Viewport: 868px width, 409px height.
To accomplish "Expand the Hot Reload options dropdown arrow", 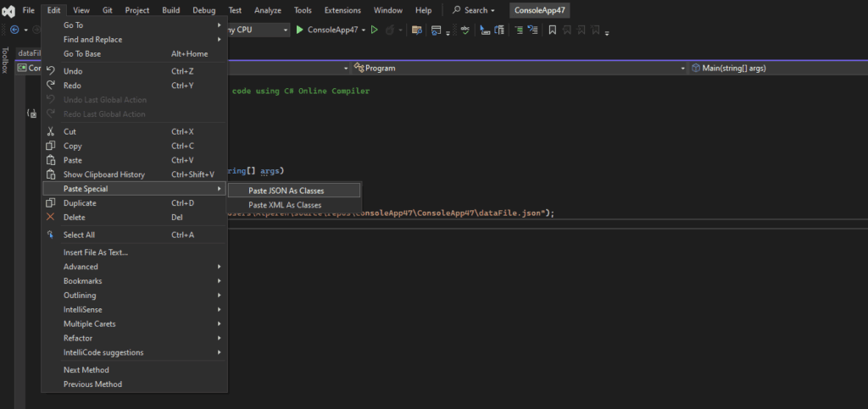I will point(400,30).
